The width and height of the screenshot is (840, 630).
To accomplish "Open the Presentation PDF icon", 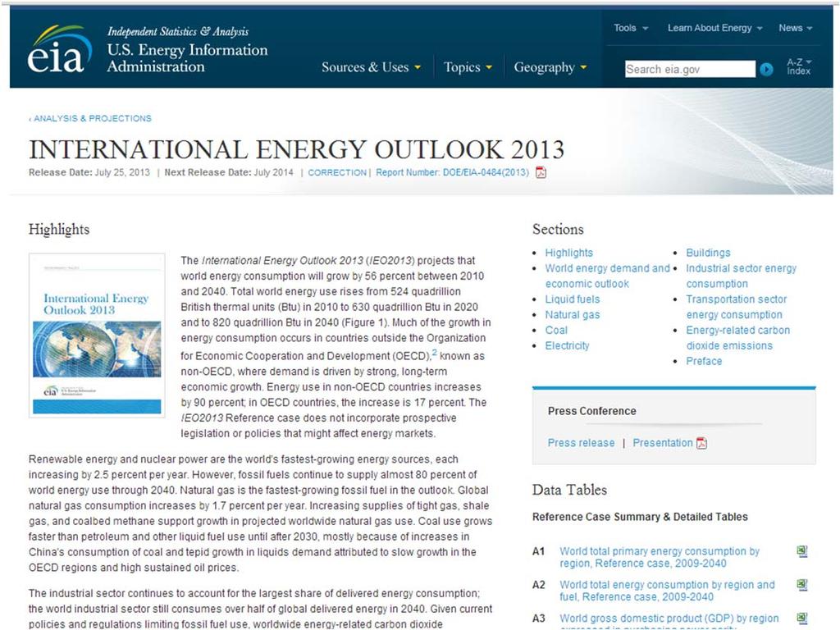I will click(701, 443).
